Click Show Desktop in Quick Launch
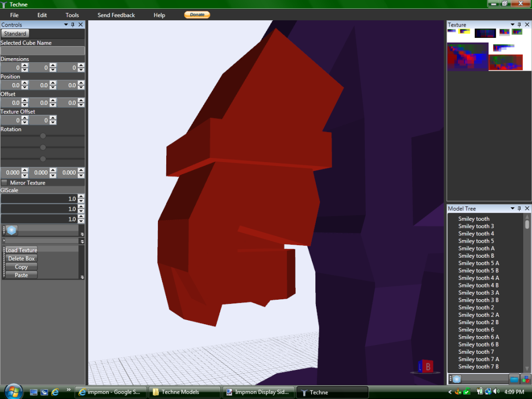This screenshot has height=399, width=532. [34, 392]
